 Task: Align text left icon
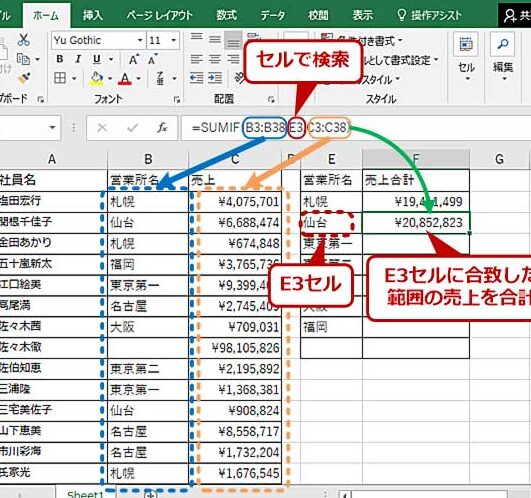[197, 59]
